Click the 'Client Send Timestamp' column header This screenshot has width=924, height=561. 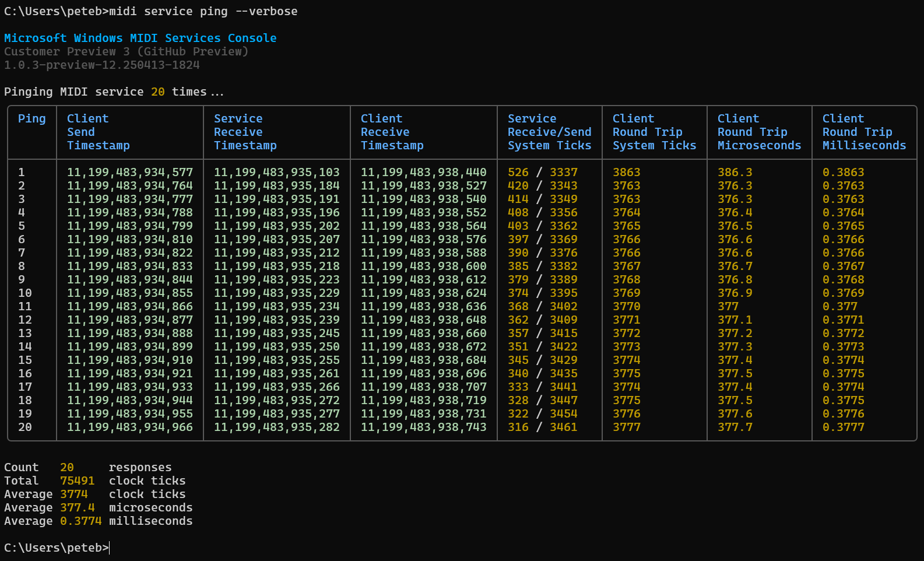[99, 132]
